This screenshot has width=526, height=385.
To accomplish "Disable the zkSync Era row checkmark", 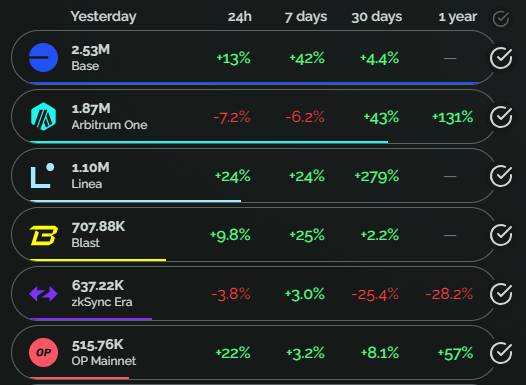I will tap(501, 294).
